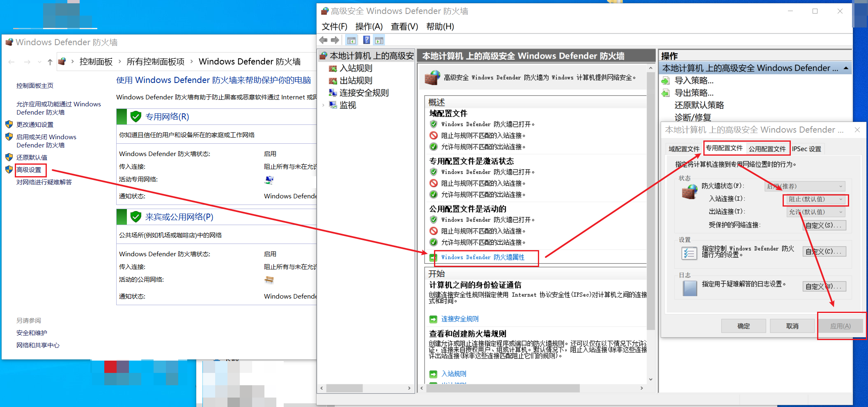Open 网络和共享中心 link

click(x=38, y=345)
